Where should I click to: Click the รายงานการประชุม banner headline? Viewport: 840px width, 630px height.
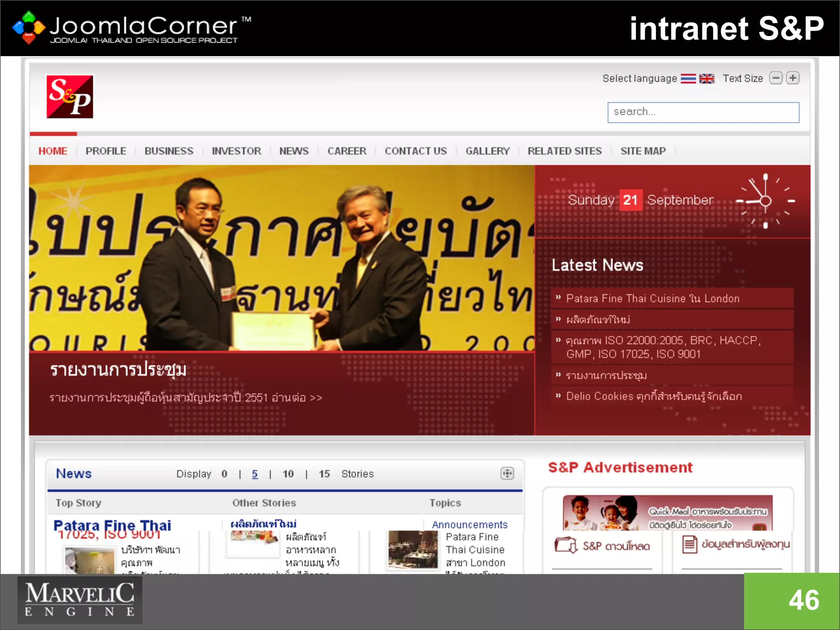coord(118,370)
